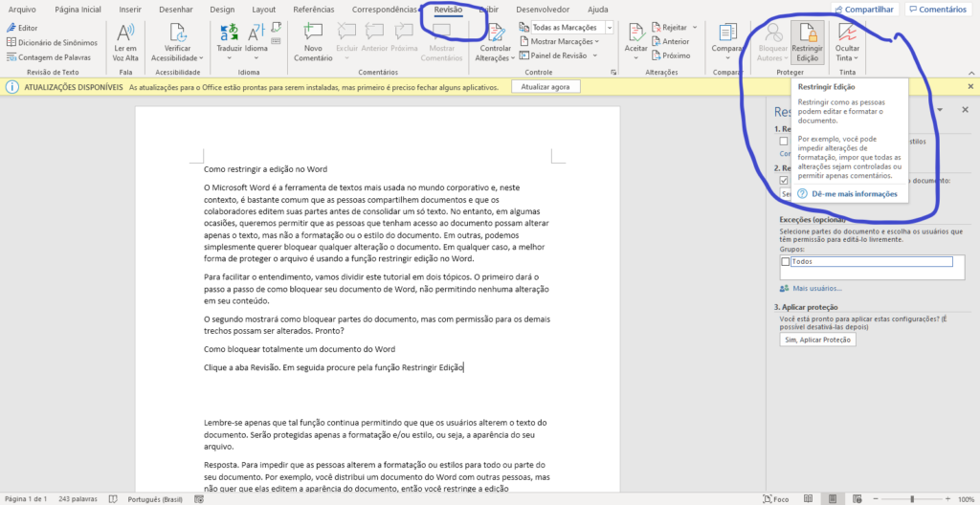Open the Editor proofing tool
The height and width of the screenshot is (505, 980).
(x=23, y=28)
